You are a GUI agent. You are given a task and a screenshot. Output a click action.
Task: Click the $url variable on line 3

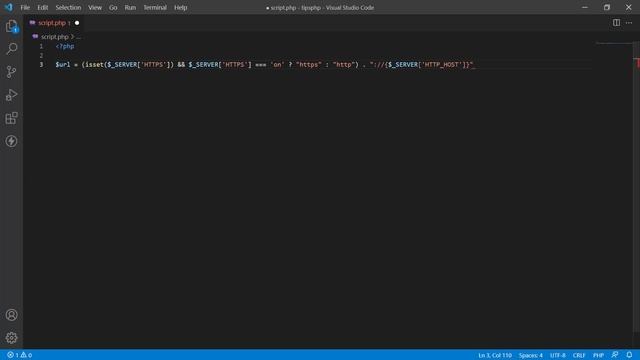63,64
